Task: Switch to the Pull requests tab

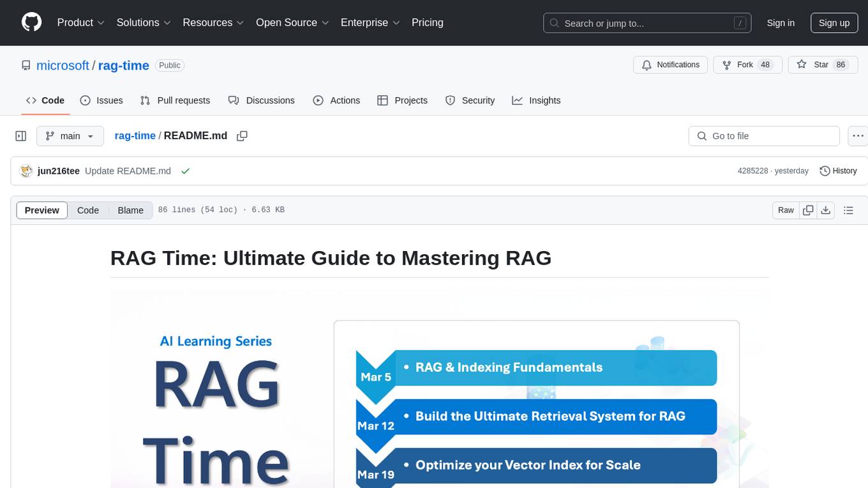Action: (175, 100)
